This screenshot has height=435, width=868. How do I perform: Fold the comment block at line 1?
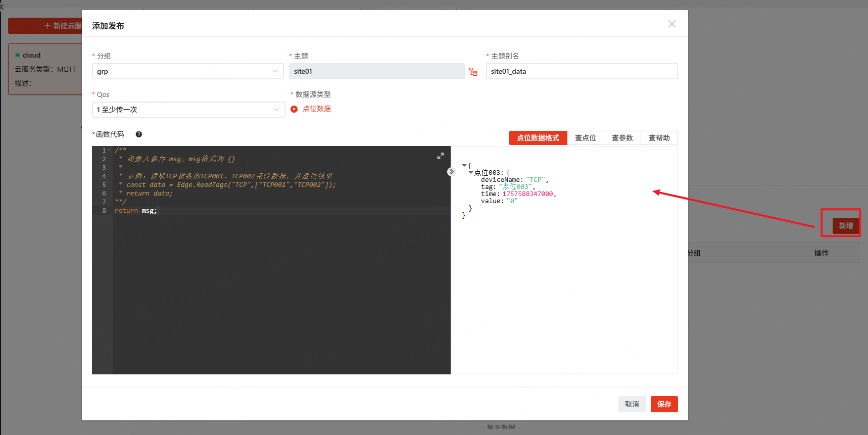(x=110, y=151)
